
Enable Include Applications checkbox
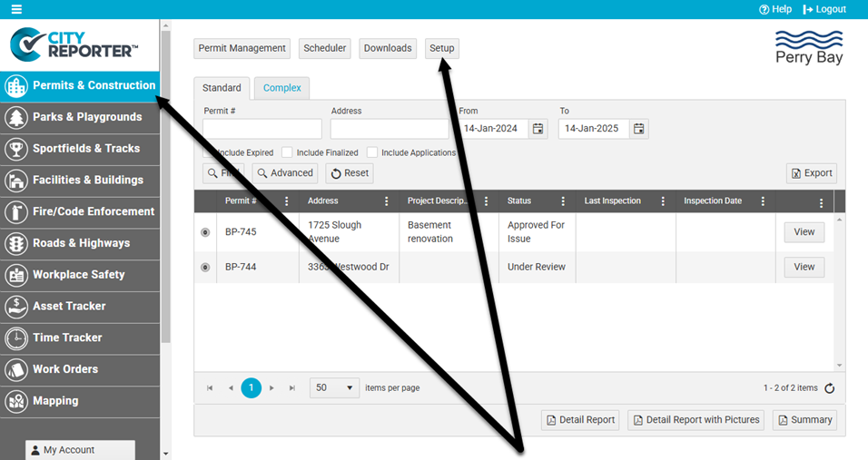[372, 152]
